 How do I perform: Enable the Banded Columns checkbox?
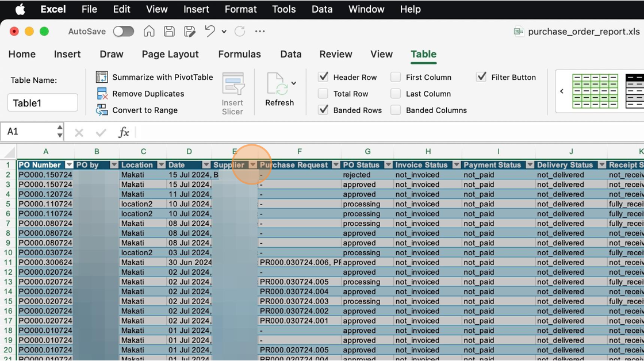pyautogui.click(x=396, y=110)
